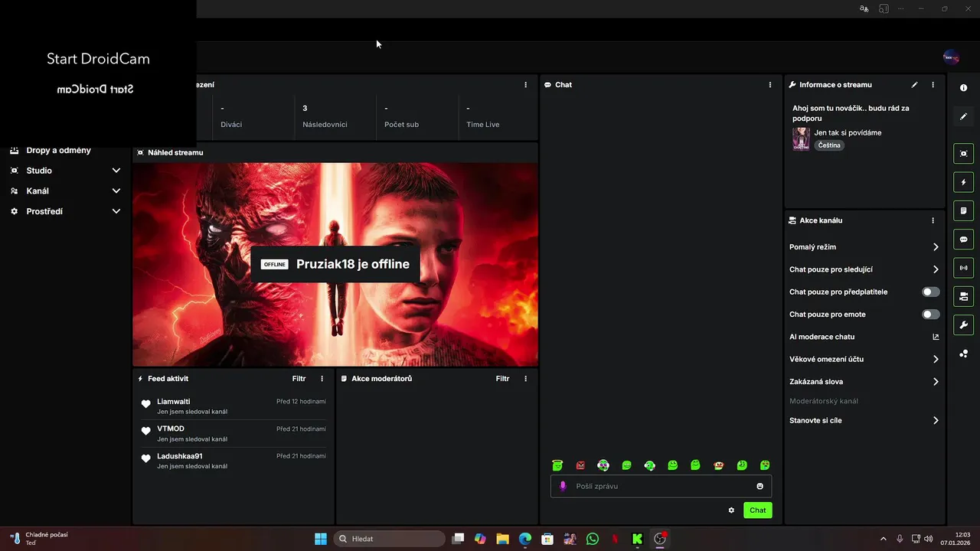Open Akce kanálu three-dot menu
The width and height of the screenshot is (980, 551).
[x=933, y=220]
